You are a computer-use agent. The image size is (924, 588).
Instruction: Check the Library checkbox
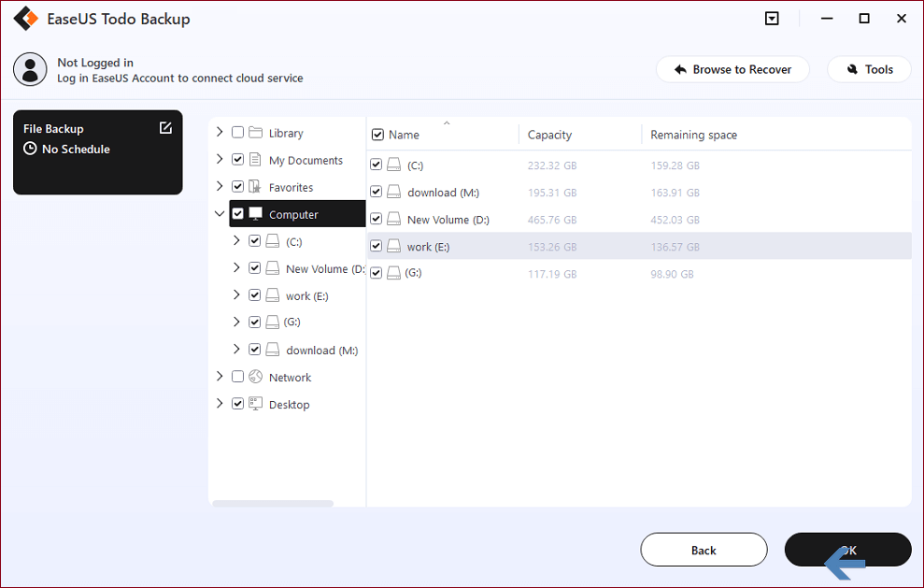(237, 132)
